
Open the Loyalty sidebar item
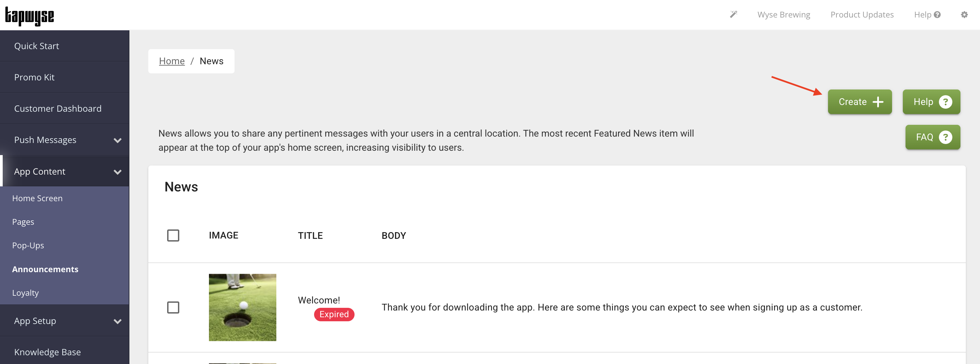click(26, 293)
